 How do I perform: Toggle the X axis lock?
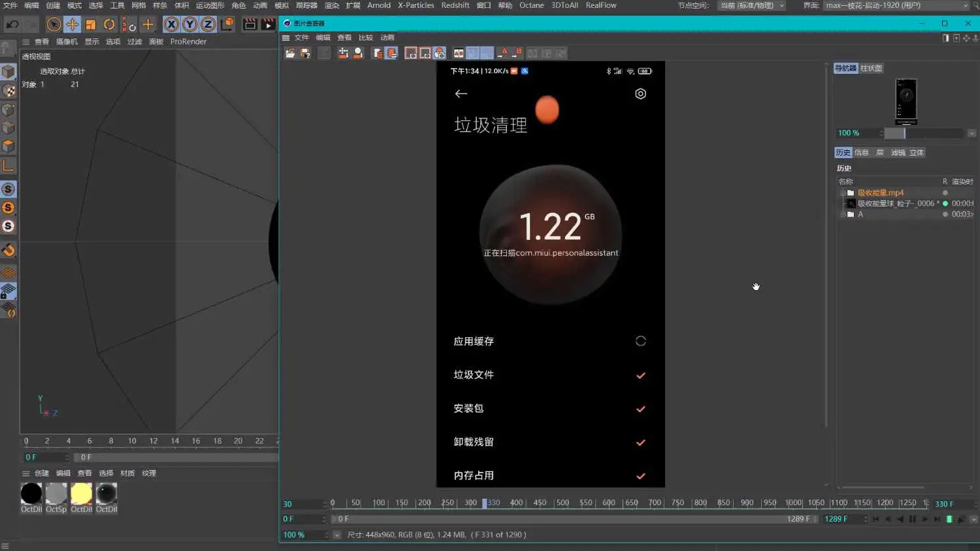pos(171,25)
